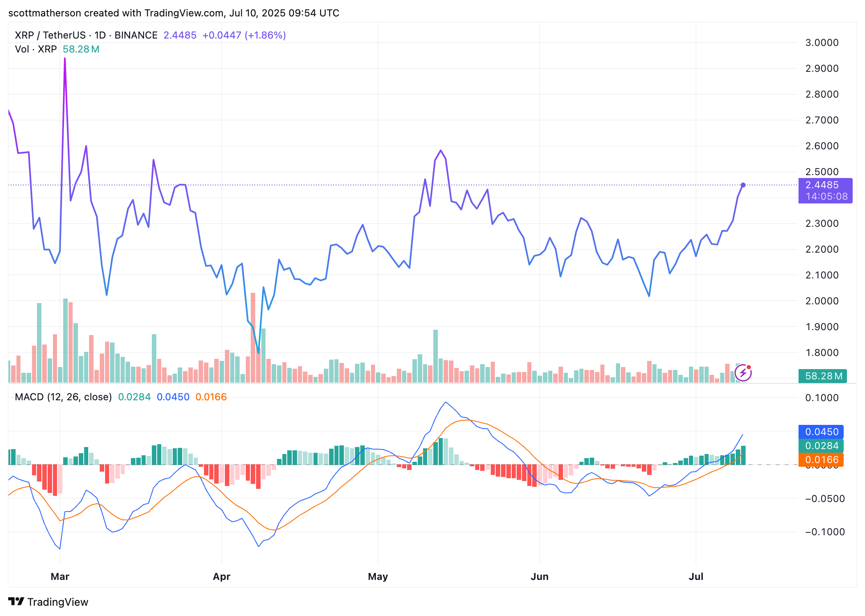Click the Vol · XRP indicator legend
The width and height of the screenshot is (865, 616).
tap(36, 49)
